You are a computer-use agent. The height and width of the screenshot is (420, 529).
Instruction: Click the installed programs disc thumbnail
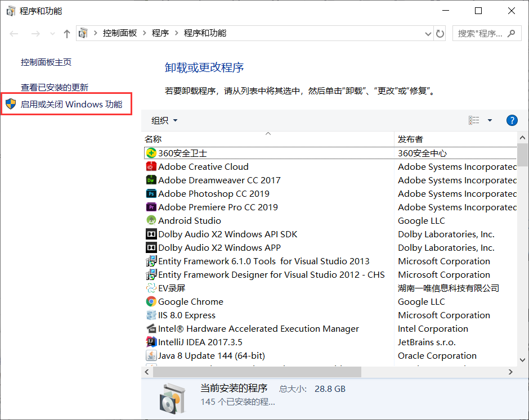coord(172,399)
